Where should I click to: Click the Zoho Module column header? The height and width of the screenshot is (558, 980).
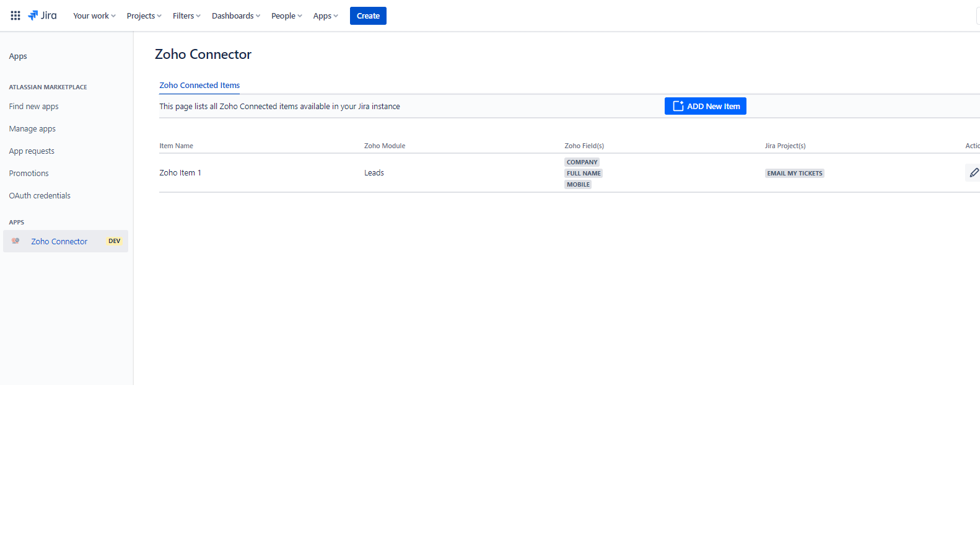[385, 146]
